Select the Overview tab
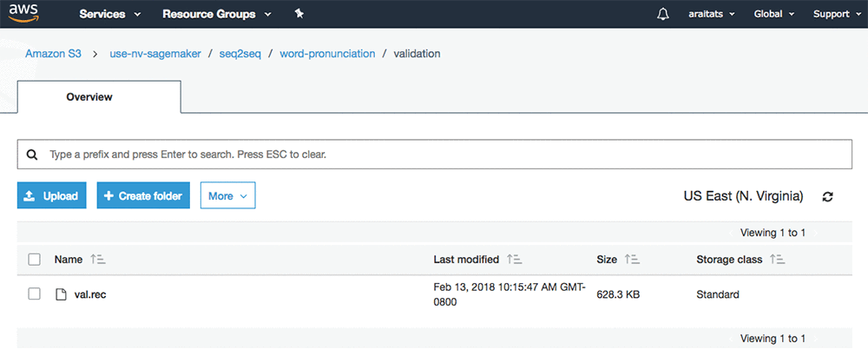This screenshot has width=868, height=356. click(x=89, y=97)
